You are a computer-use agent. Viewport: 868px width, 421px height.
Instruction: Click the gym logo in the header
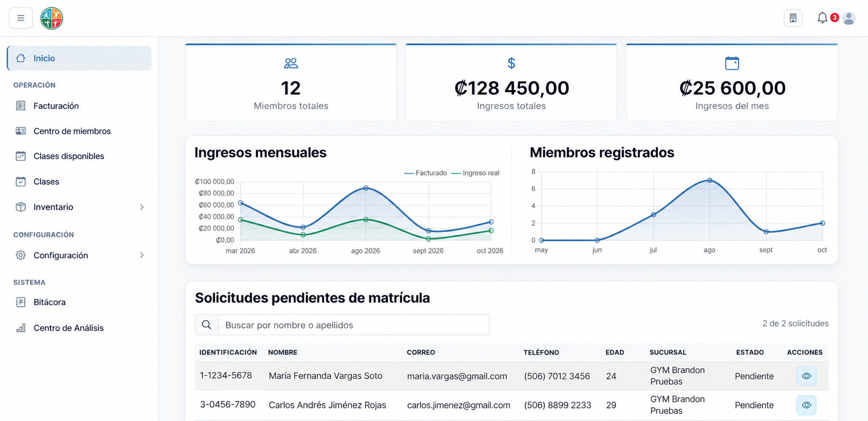[52, 18]
